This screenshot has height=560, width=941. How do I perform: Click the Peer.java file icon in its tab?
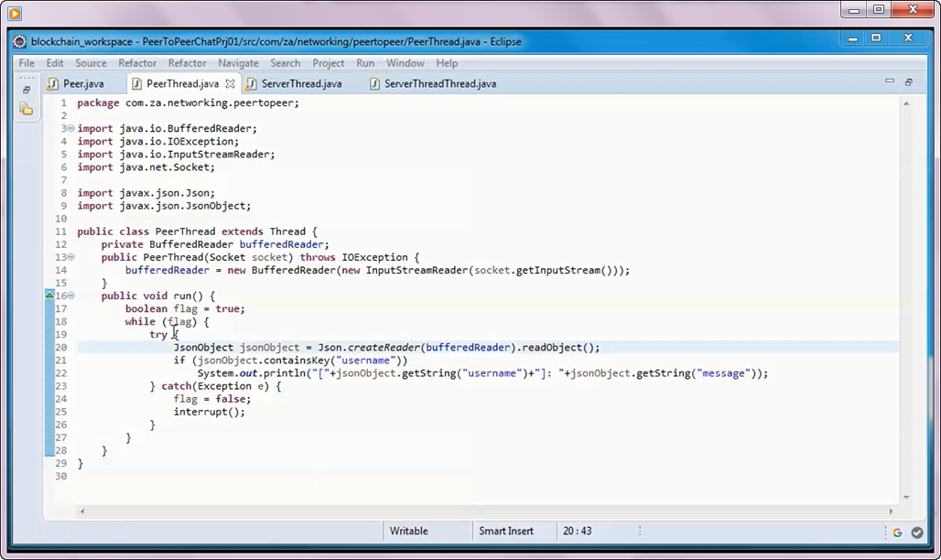click(53, 83)
